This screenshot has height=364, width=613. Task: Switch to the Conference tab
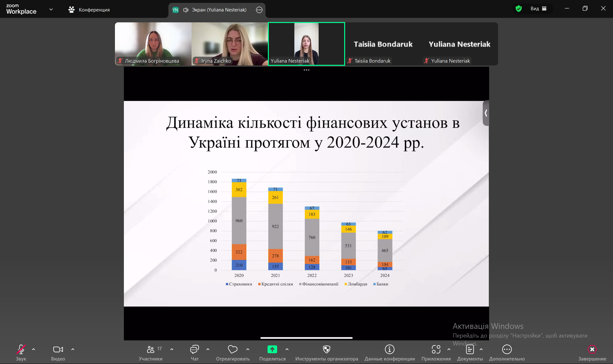pyautogui.click(x=89, y=10)
